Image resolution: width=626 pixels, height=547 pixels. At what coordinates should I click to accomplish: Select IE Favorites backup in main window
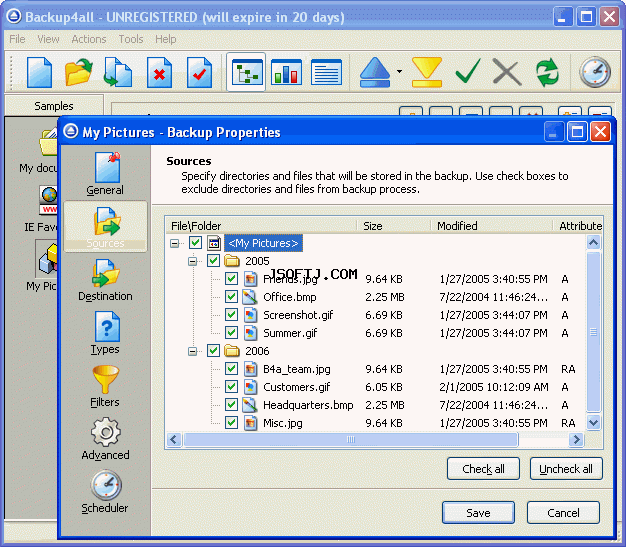click(40, 209)
